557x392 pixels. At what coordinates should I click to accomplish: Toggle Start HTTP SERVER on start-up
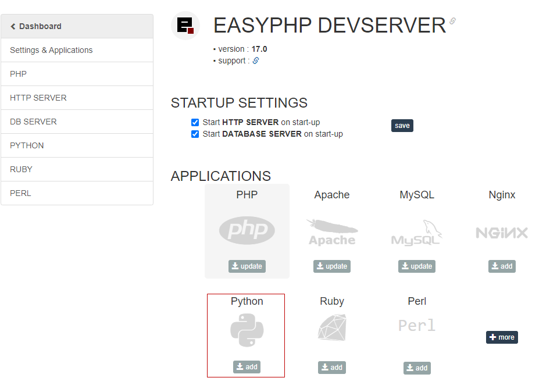(x=195, y=123)
